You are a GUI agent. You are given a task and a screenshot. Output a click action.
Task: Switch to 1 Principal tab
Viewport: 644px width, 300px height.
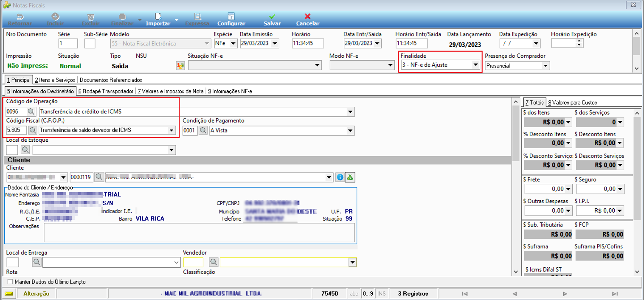click(18, 80)
